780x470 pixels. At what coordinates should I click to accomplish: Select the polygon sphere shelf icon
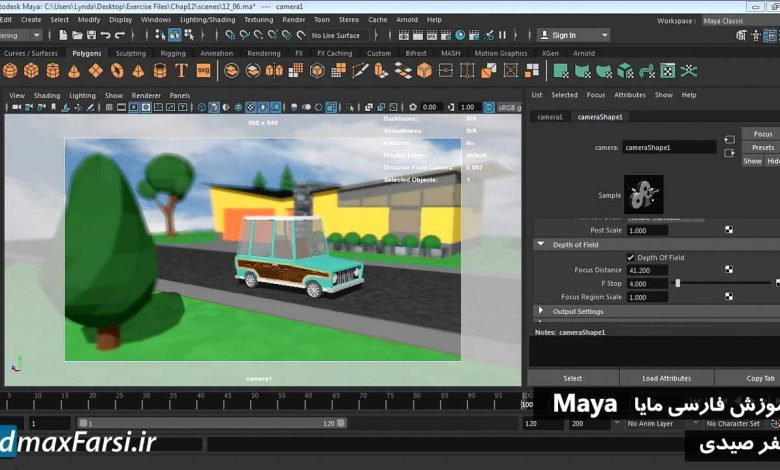click(9, 71)
